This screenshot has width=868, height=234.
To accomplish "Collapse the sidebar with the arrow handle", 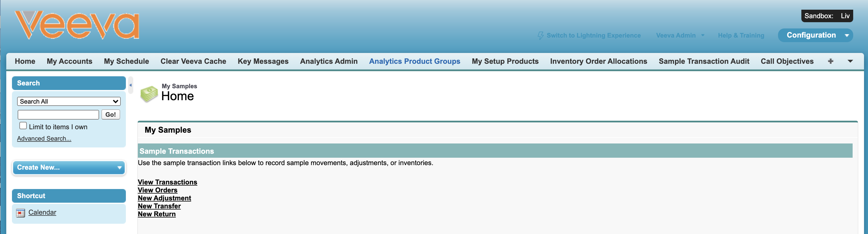I will click(130, 85).
